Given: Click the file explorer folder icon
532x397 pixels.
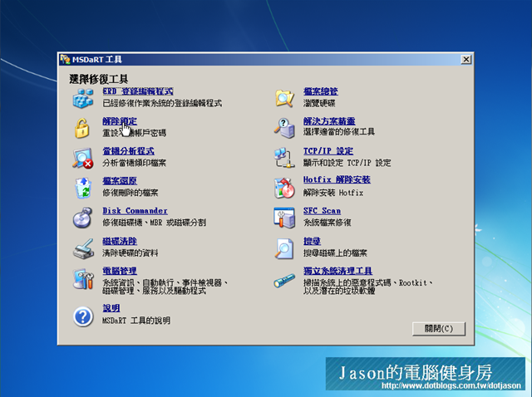Looking at the screenshot, I should 284,98.
